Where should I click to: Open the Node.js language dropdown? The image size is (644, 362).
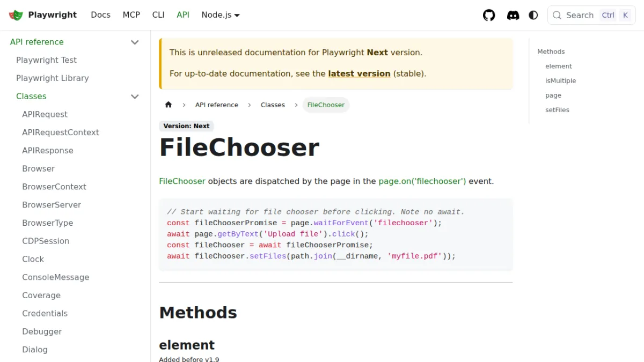(221, 15)
